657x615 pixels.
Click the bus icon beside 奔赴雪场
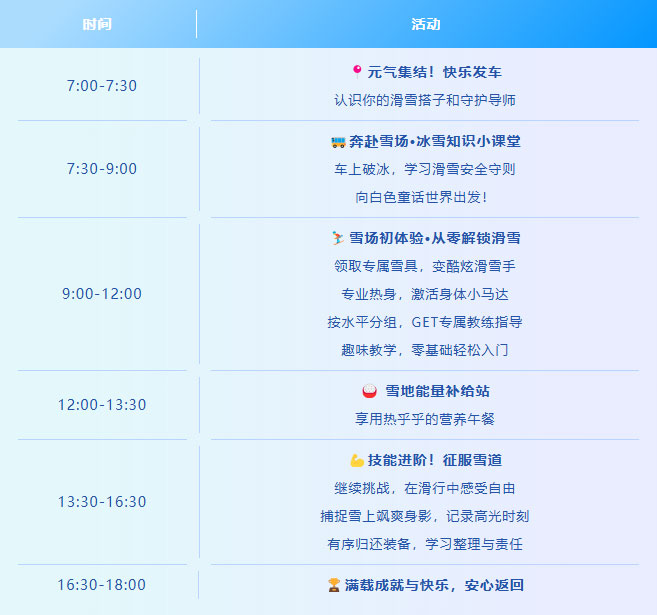pyautogui.click(x=338, y=142)
